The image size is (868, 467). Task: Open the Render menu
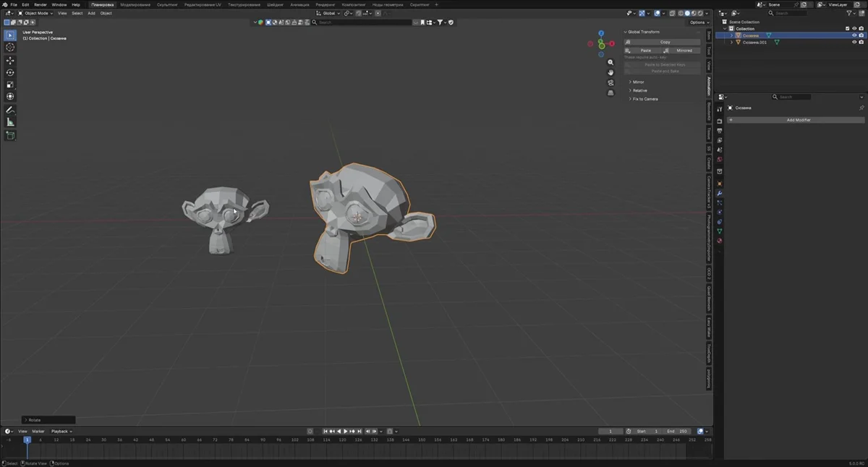point(41,4)
